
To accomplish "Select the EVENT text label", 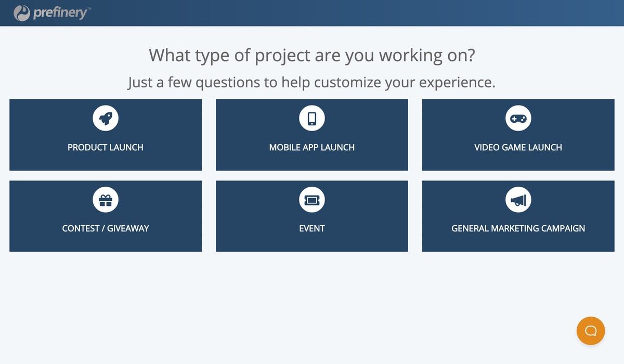I will click(312, 228).
